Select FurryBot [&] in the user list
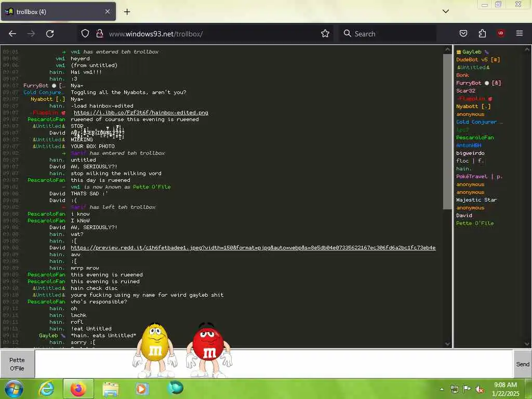 (x=478, y=83)
